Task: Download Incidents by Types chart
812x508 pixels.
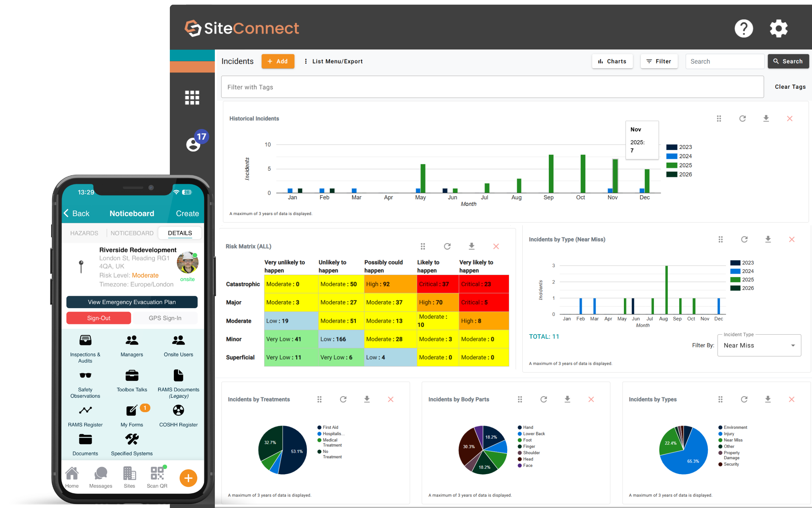Action: click(768, 399)
